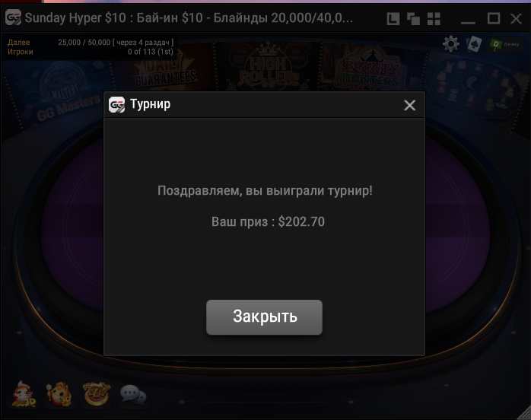Image resolution: width=531 pixels, height=420 pixels.
Task: Click the GG Masters banner
Action: pos(65,93)
